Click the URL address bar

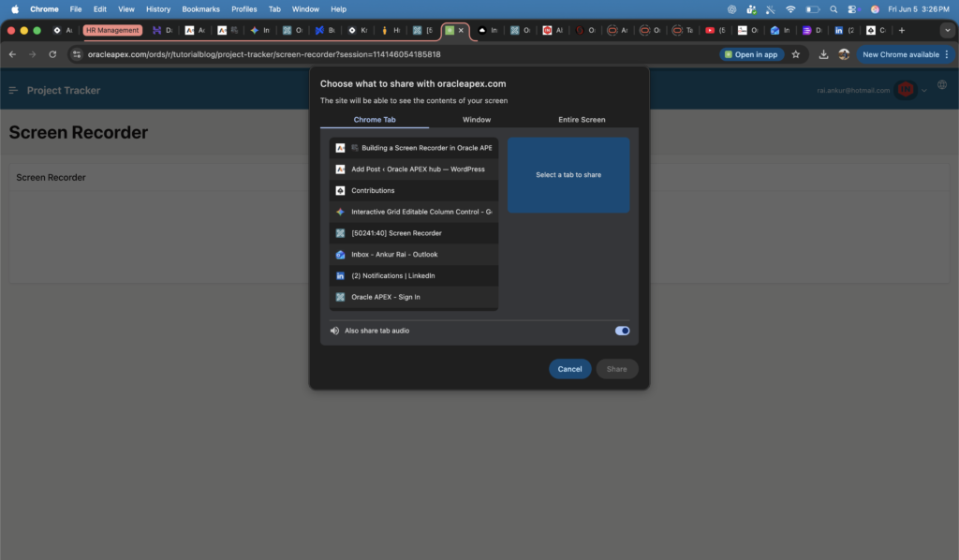pyautogui.click(x=391, y=54)
